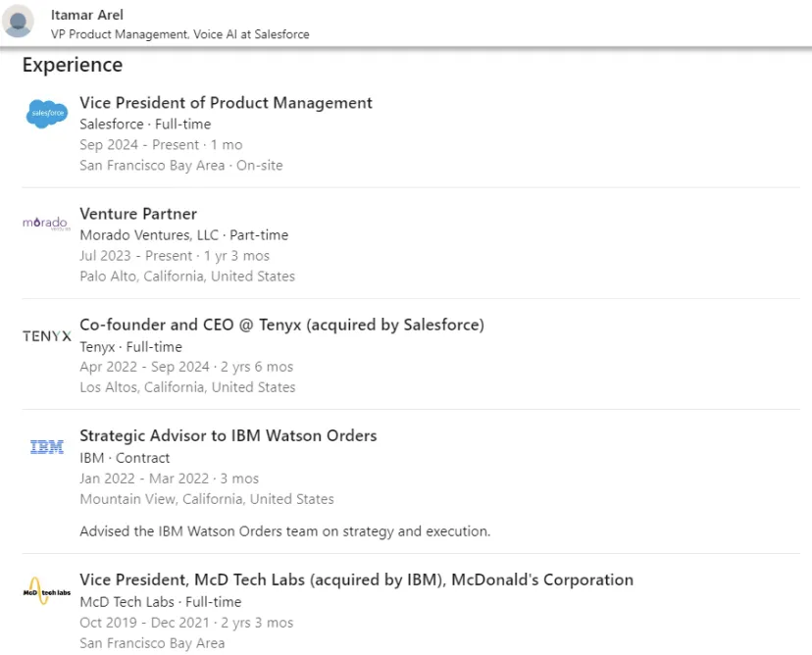Select the Tenyx company logo
Screen dimensions: 812x655
point(47,336)
